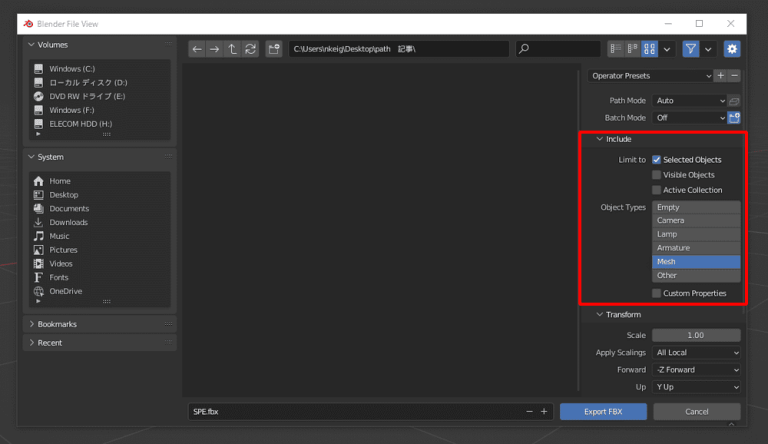Toggle the file filter funnel icon
The image size is (768, 444).
[x=691, y=48]
